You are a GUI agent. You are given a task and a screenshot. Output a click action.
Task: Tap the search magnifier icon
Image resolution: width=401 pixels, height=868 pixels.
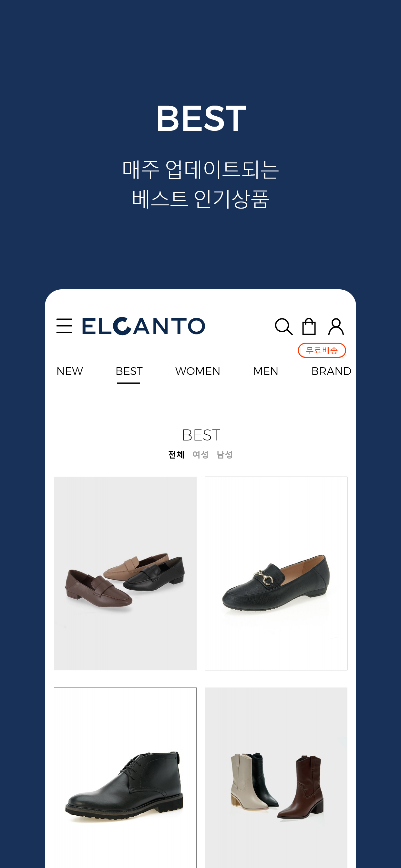tap(284, 326)
